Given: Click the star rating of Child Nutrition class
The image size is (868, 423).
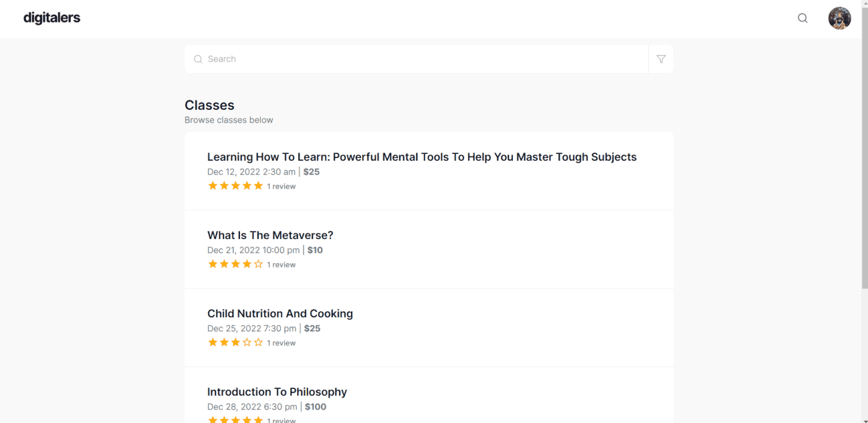Looking at the screenshot, I should pos(235,343).
